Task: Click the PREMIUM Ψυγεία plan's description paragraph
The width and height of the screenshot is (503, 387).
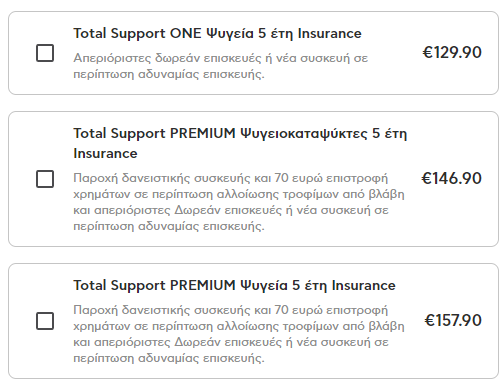Action: click(239, 334)
